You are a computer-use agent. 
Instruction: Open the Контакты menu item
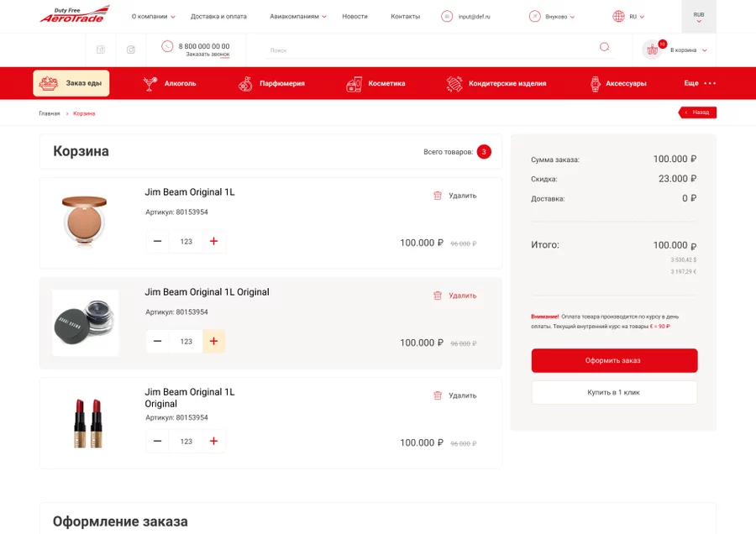click(406, 17)
